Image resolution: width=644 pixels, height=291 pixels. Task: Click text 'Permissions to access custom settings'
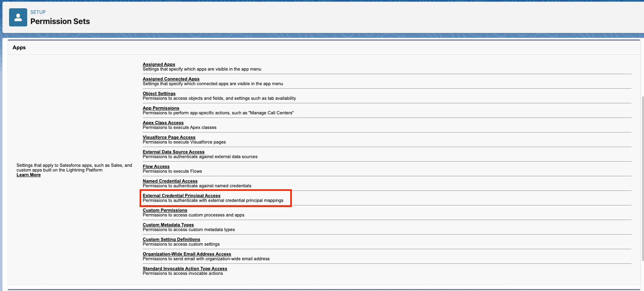pyautogui.click(x=181, y=244)
